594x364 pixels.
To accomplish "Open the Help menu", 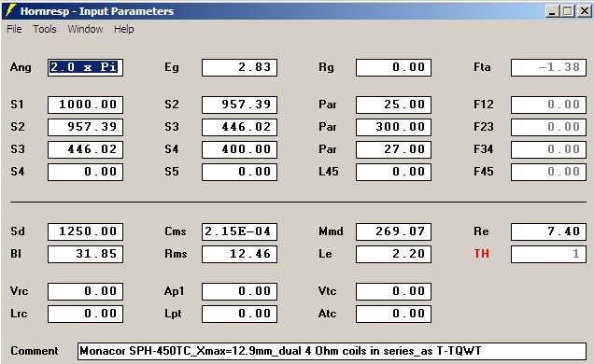I will click(124, 29).
